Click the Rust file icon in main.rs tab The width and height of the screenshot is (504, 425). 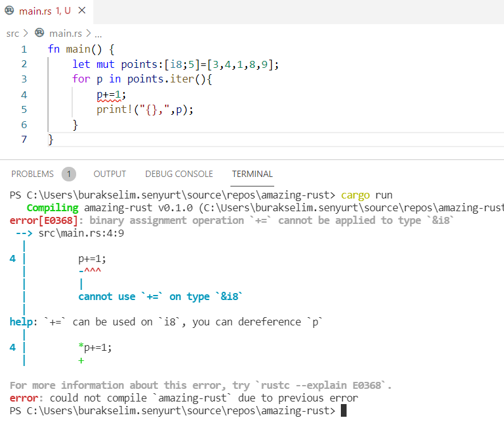coord(10,11)
